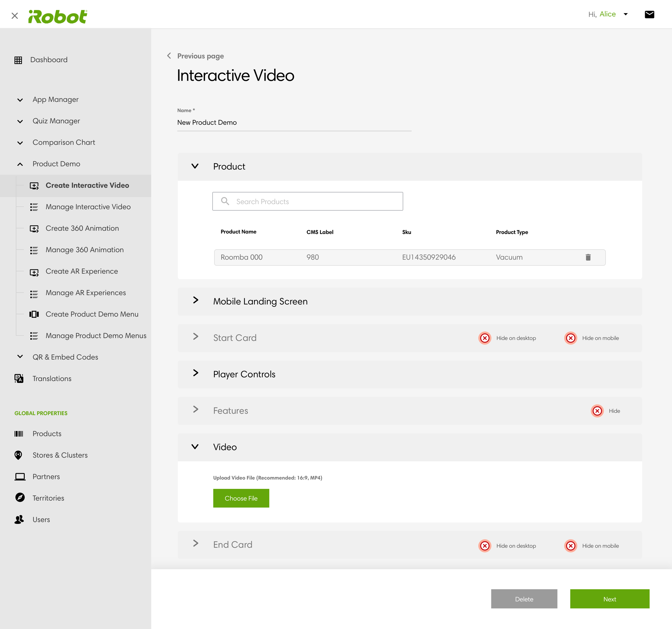Click the Stores & Clusters pin icon

[19, 455]
